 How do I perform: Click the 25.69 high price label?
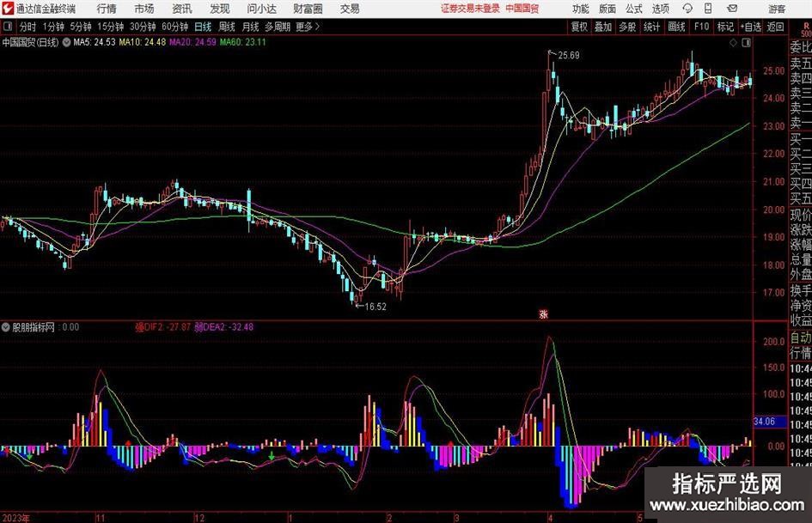click(x=569, y=56)
